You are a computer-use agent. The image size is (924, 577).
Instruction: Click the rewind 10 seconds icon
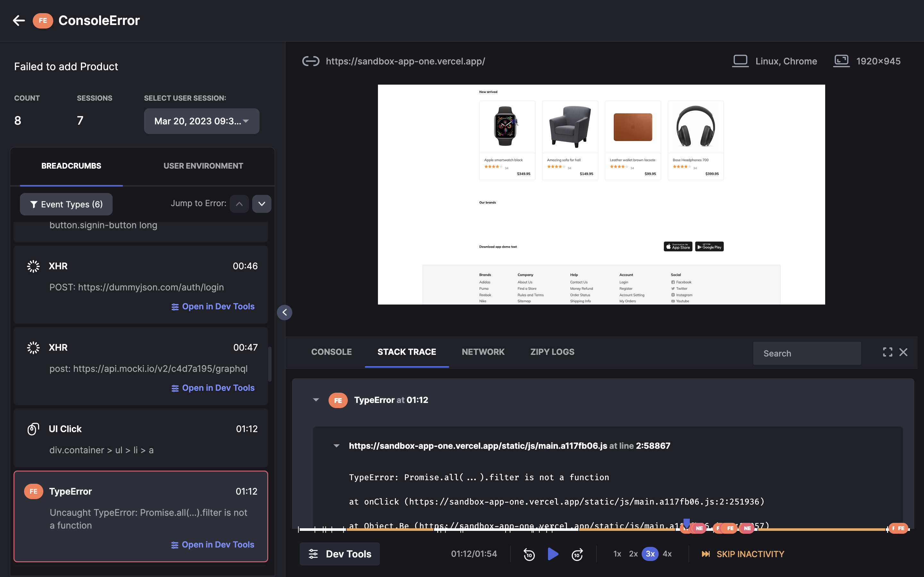529,554
